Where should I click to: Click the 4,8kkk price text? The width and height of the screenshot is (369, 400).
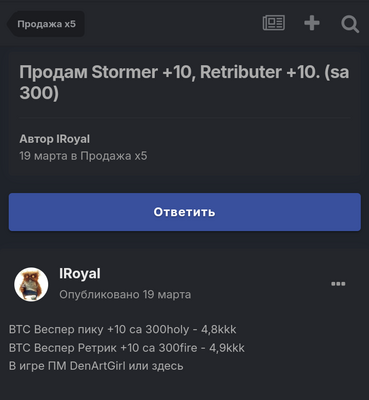point(219,329)
